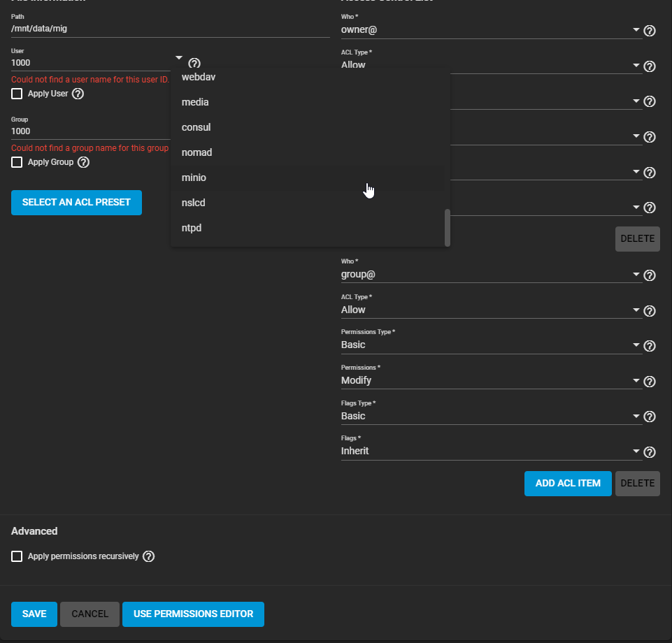672x643 pixels.
Task: Pick consul in the user list
Action: (x=307, y=127)
